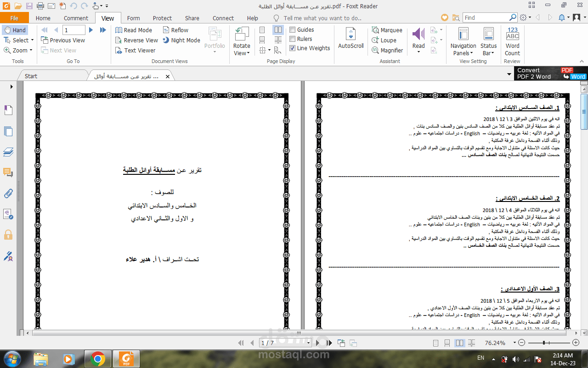Select continuous page display in ribbon

click(262, 40)
